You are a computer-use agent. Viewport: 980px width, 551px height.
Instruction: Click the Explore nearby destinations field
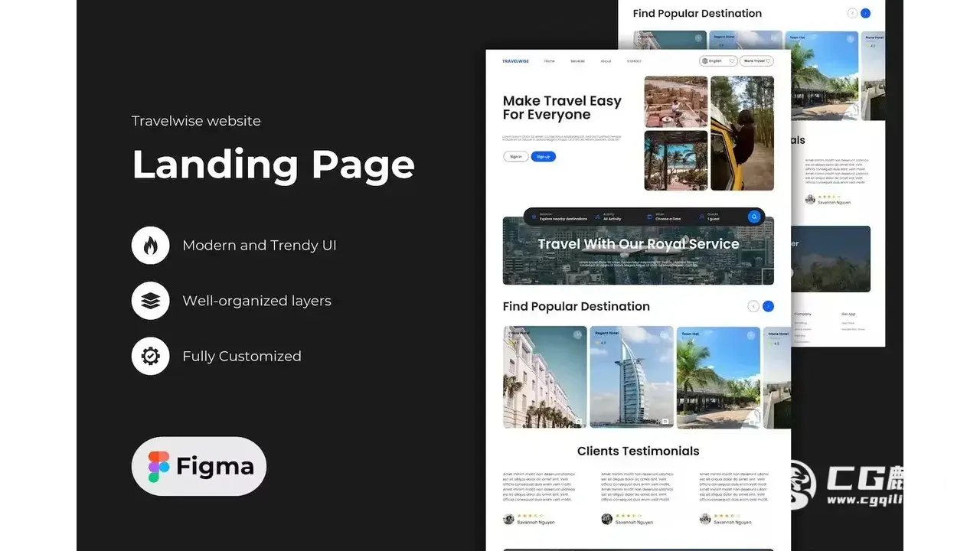[x=559, y=217]
